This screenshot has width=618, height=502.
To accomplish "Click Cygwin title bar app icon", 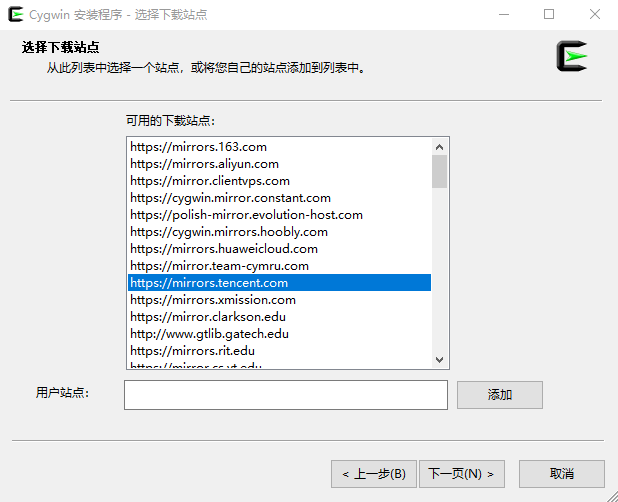I will [16, 15].
